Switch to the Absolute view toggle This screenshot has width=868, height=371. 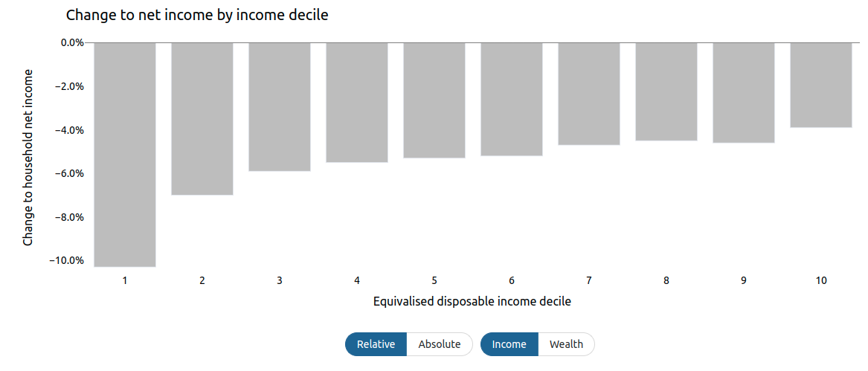pyautogui.click(x=440, y=344)
